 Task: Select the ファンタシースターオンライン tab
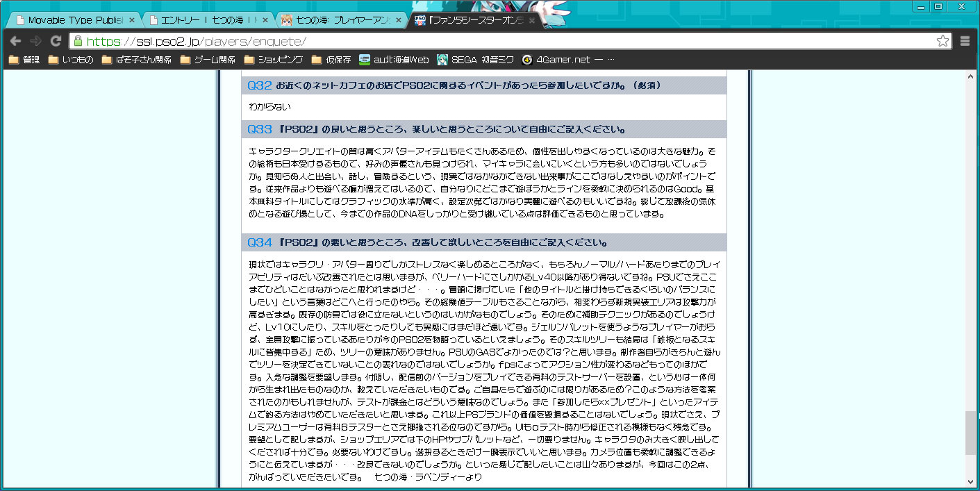point(476,21)
